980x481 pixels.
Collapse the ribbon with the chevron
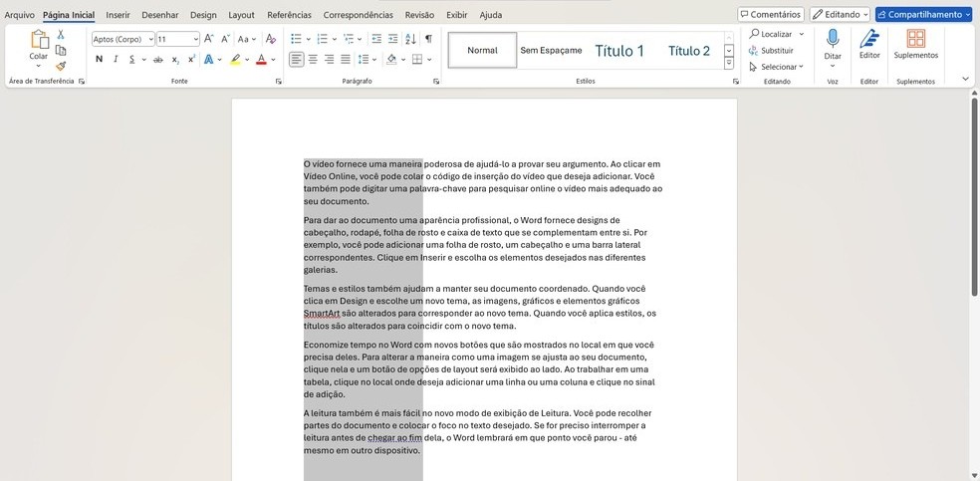(965, 79)
